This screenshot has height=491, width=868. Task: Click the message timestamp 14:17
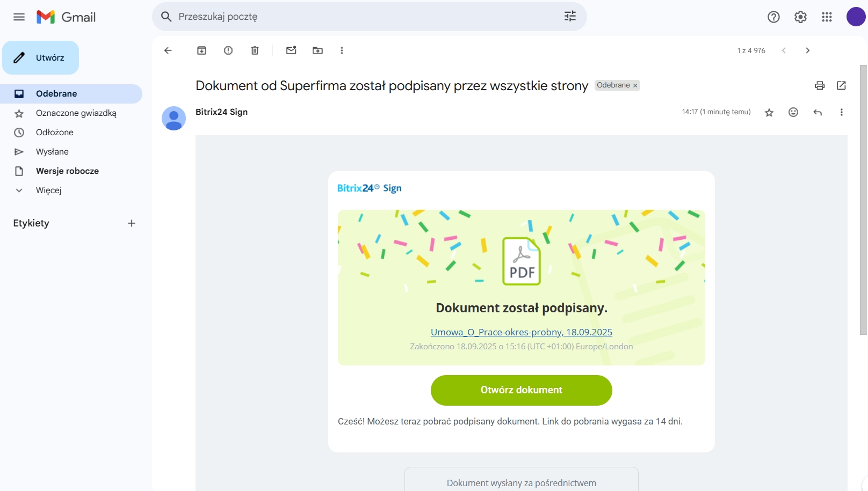(716, 112)
